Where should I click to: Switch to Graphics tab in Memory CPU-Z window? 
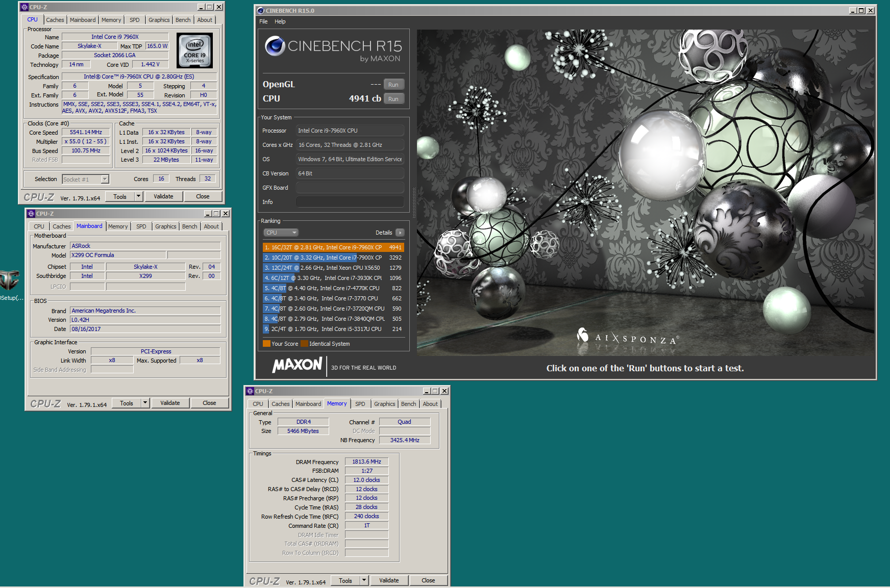pos(385,404)
